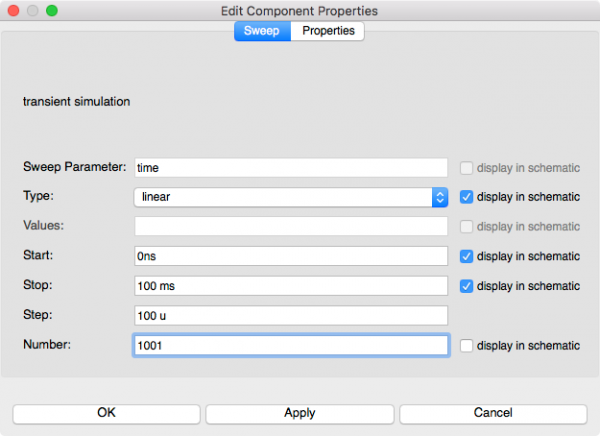
Task: Toggle display in schematic for Values
Action: pyautogui.click(x=467, y=227)
